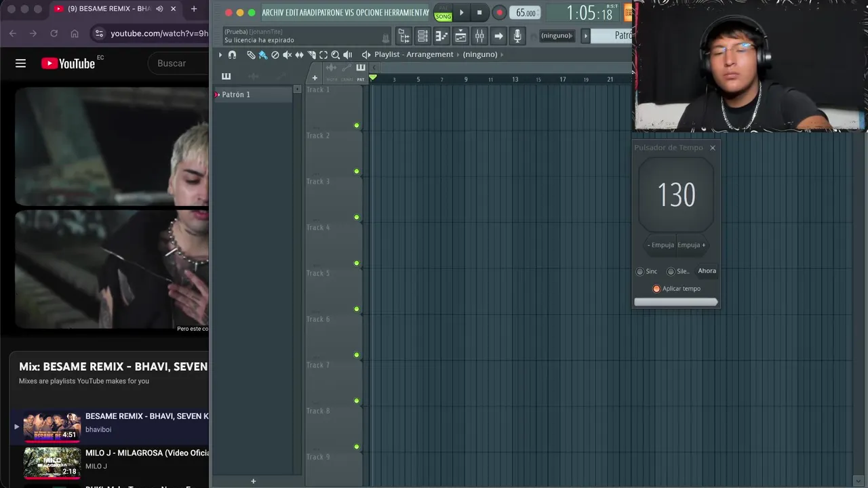The height and width of the screenshot is (488, 868).
Task: Choose the select tool dashed-square icon
Action: (x=323, y=55)
